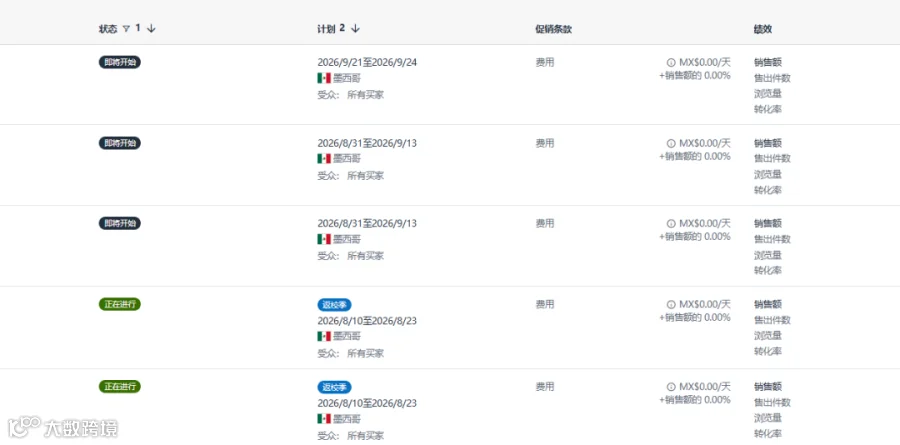The height and width of the screenshot is (445, 900).
Task: Select the 即将开始 badge of the 2026/9/21 promotion
Action: click(119, 62)
